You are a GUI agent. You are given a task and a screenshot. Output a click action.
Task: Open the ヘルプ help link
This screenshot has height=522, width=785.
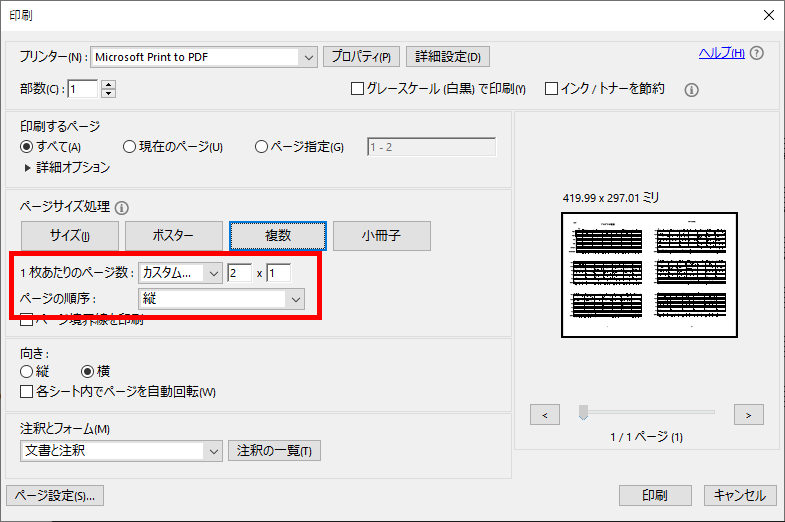tap(721, 53)
